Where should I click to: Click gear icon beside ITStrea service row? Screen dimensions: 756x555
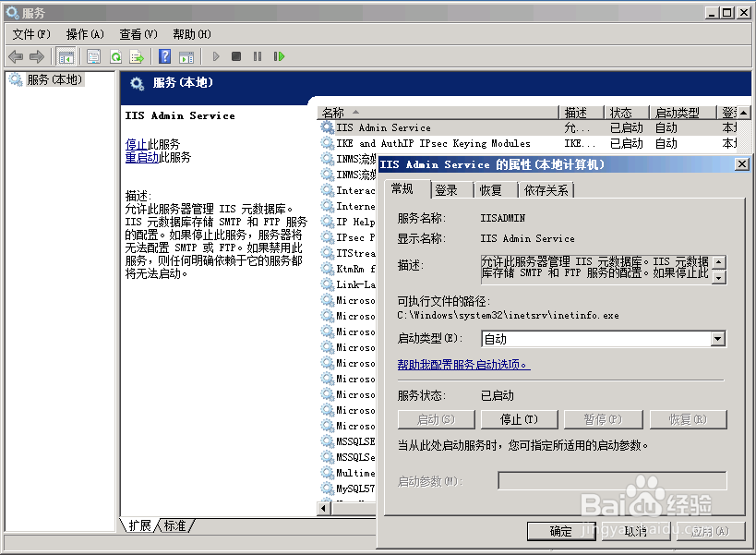328,253
